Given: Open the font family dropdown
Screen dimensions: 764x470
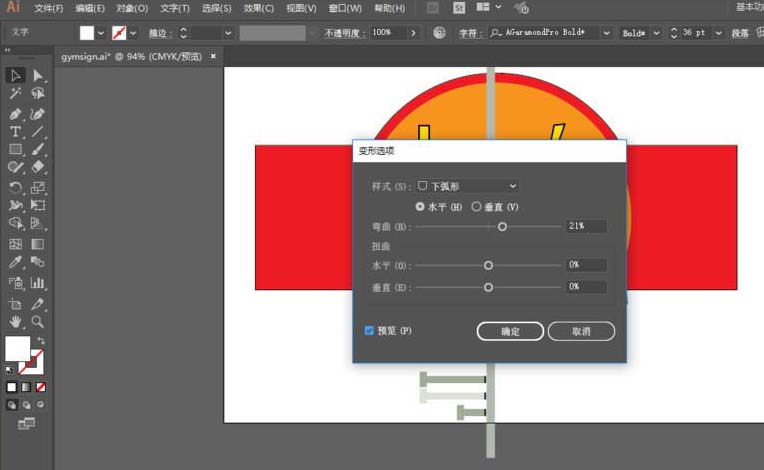Looking at the screenshot, I should click(x=606, y=33).
